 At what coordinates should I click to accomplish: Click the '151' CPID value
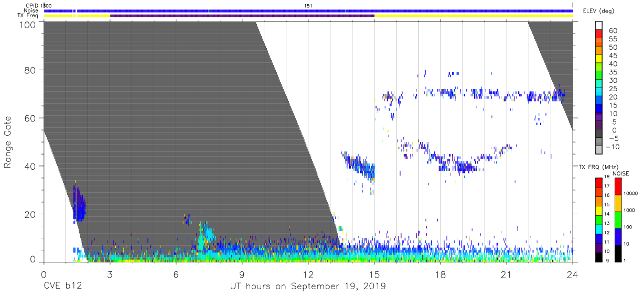point(308,5)
